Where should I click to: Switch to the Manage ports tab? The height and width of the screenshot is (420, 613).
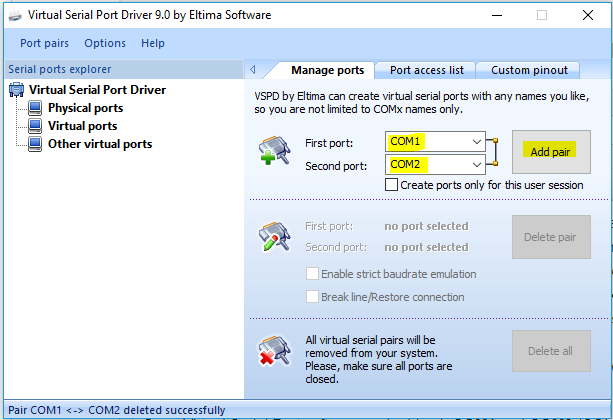(327, 70)
